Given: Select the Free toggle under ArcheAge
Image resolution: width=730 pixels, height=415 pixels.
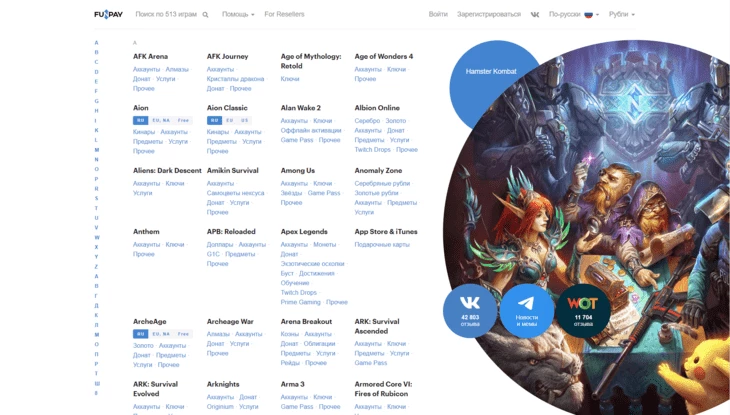Looking at the screenshot, I should pyautogui.click(x=183, y=334).
